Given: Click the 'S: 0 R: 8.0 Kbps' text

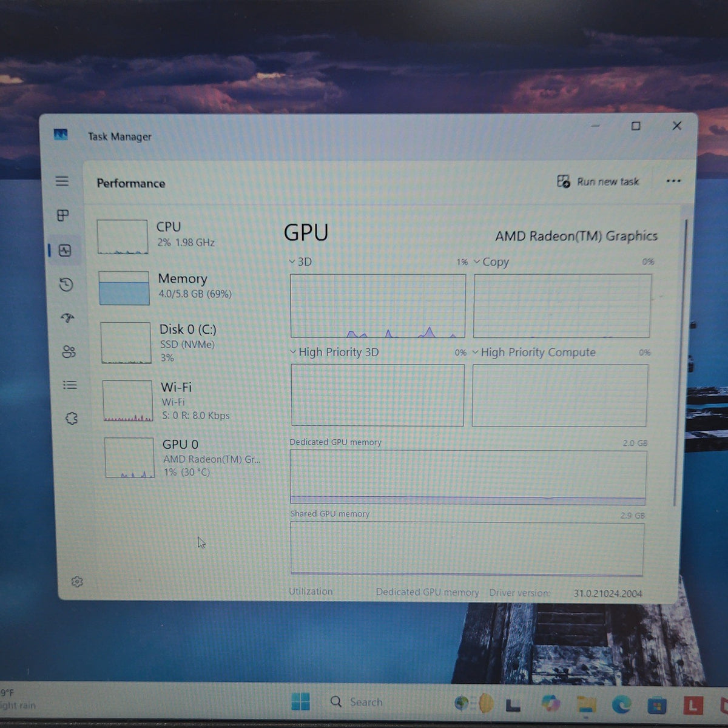Looking at the screenshot, I should click(195, 416).
